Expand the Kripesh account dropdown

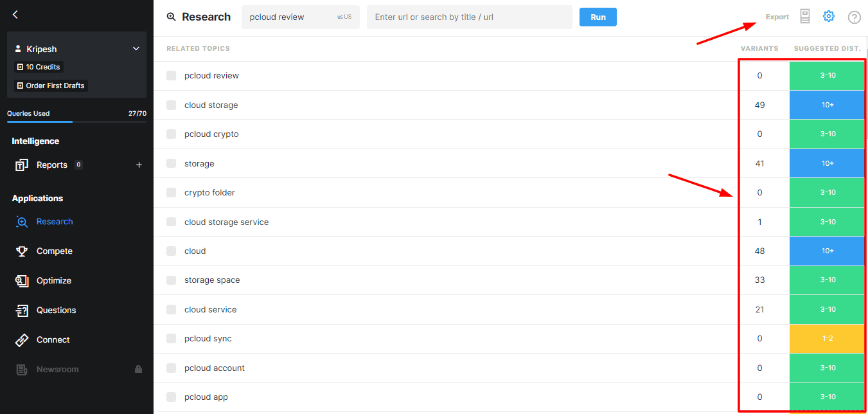[136, 49]
